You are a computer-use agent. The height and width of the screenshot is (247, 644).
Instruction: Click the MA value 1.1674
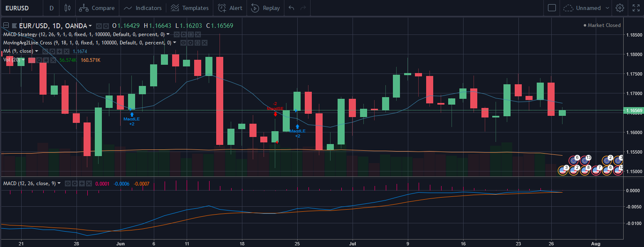click(80, 51)
